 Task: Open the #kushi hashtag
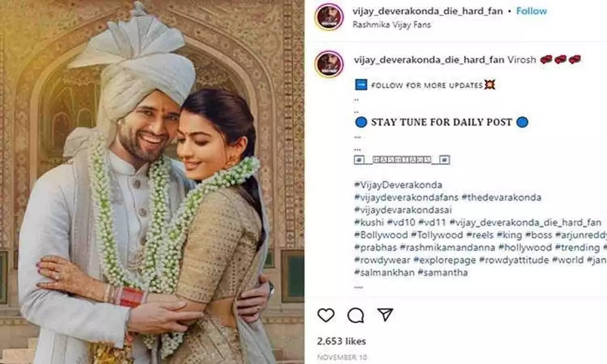[369, 222]
